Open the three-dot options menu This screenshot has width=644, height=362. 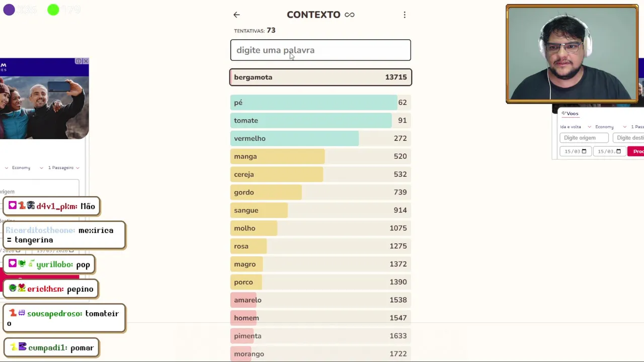pyautogui.click(x=405, y=15)
